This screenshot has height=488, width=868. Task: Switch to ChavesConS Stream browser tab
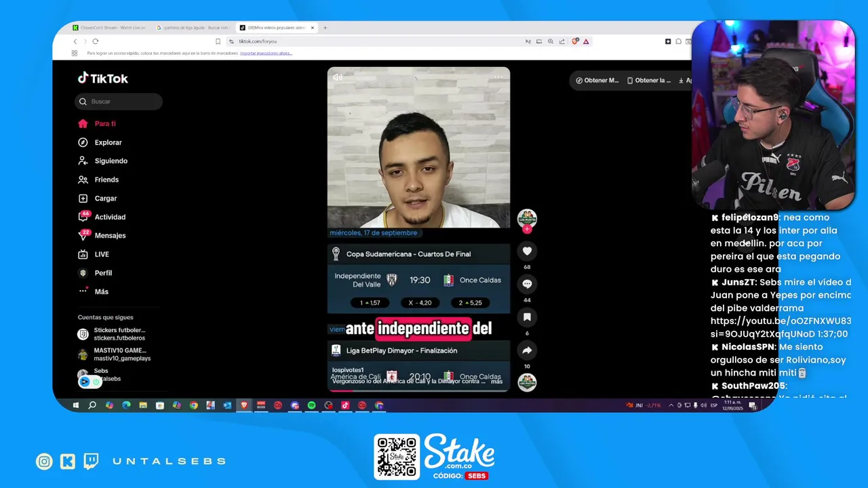click(x=109, y=28)
